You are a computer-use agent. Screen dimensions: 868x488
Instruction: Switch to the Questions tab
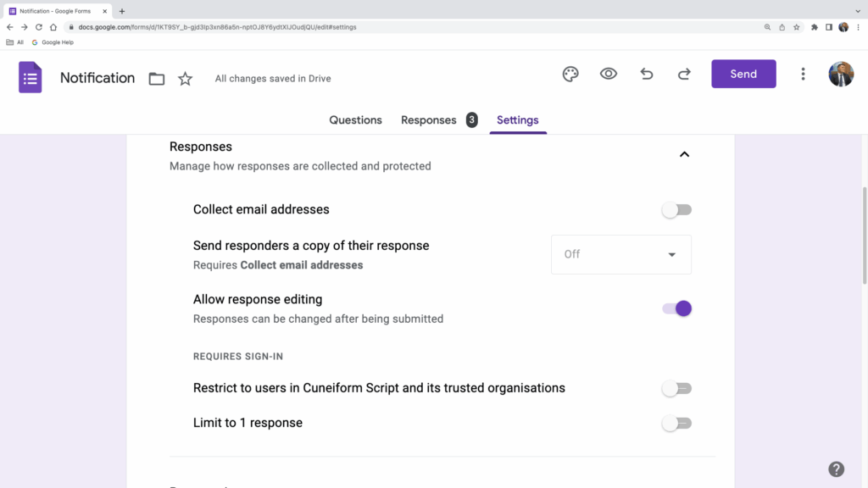(x=355, y=119)
